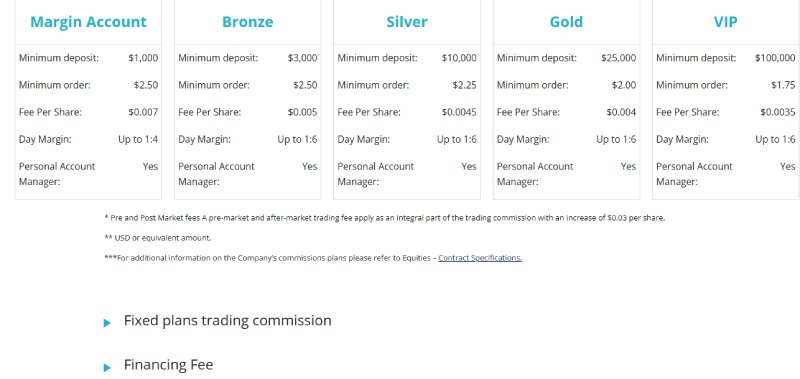Viewport: 800px width, 379px height.
Task: Select the Silver plan heading
Action: click(x=407, y=22)
